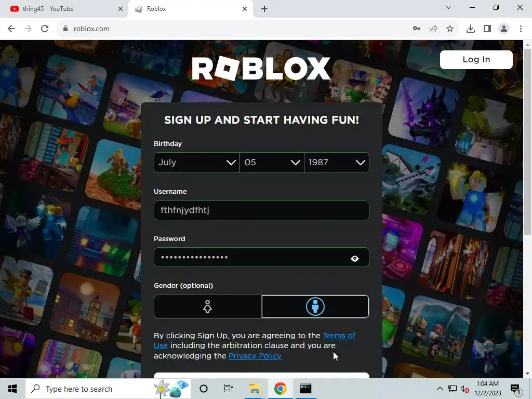
Task: Close the Roblox tab
Action: 245,9
